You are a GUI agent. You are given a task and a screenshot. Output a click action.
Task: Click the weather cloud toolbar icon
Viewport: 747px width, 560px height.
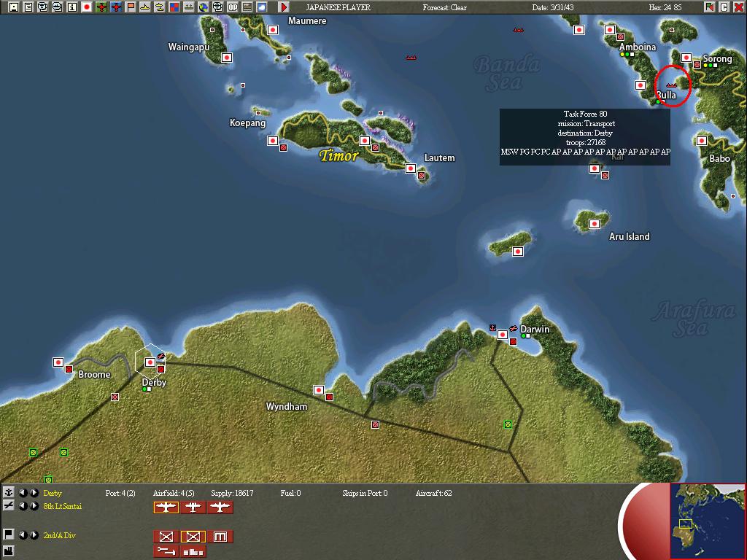[x=262, y=7]
